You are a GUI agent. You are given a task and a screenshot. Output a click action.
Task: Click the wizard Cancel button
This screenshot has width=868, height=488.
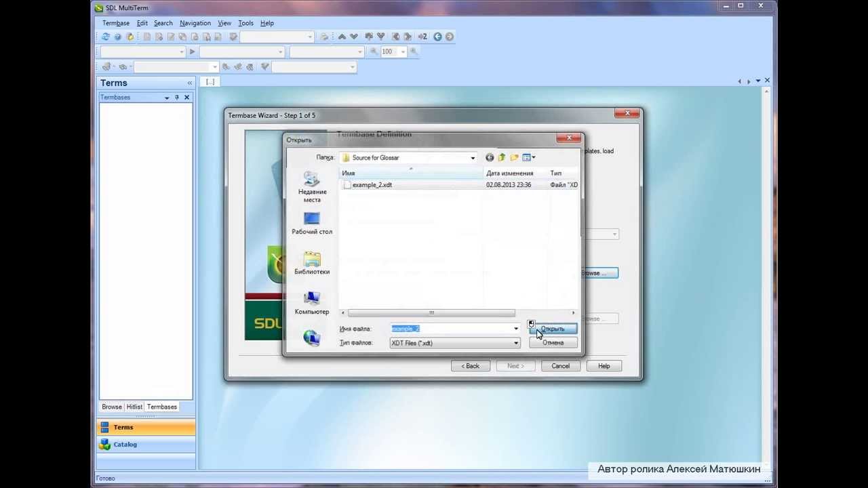560,366
